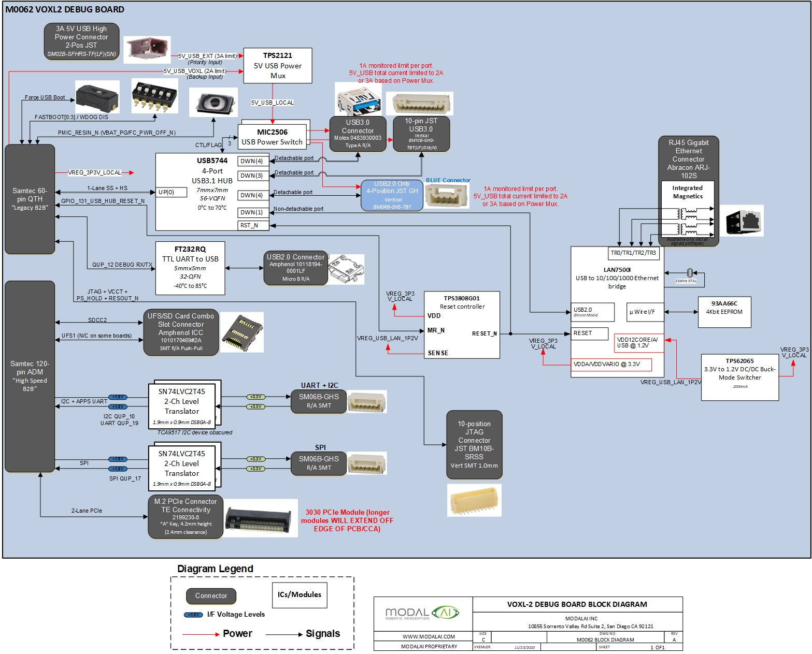Click the UFS/SD card slot photo

point(242,332)
